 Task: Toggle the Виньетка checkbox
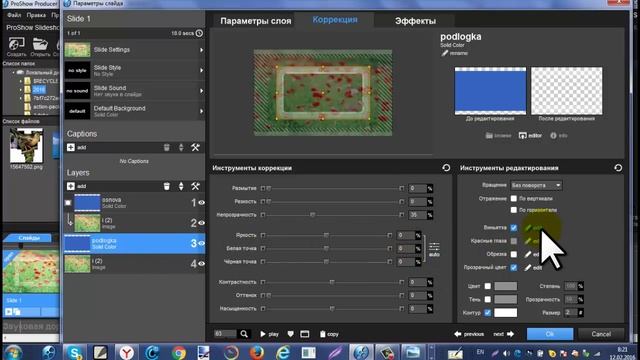(513, 227)
